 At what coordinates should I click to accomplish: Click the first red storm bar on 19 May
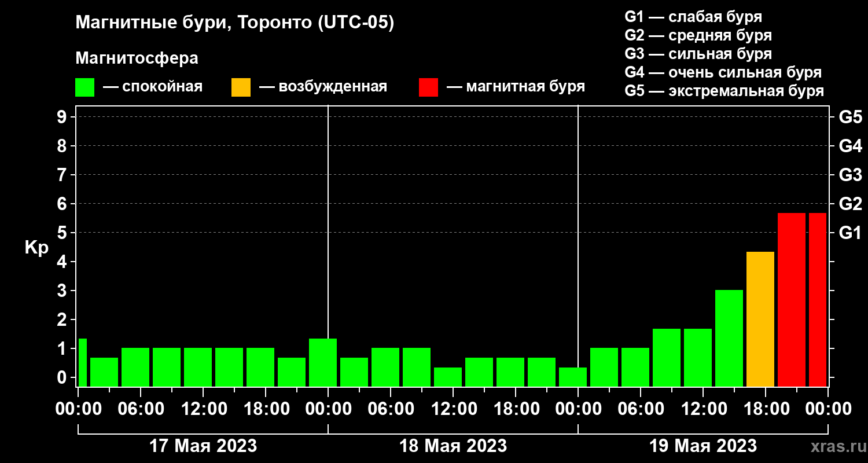coord(792,300)
